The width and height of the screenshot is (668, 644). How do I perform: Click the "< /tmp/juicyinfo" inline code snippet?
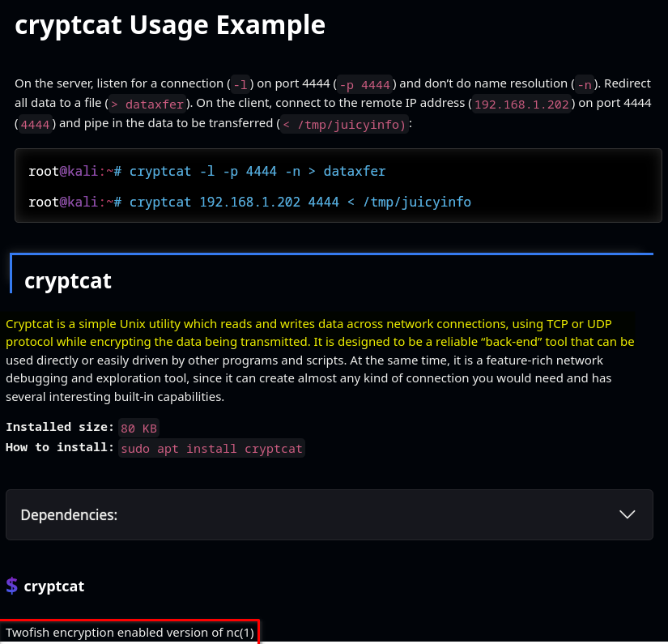coord(343,124)
